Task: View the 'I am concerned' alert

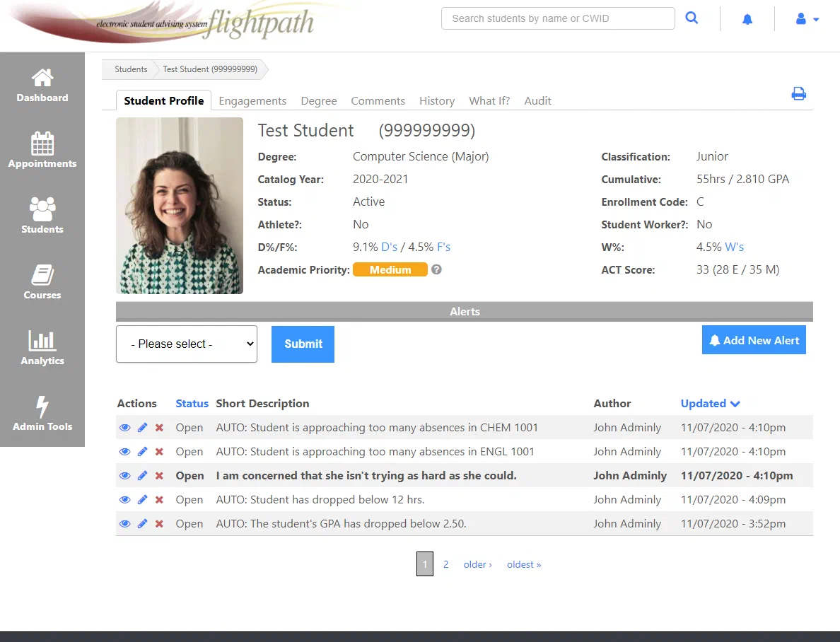Action: (125, 475)
